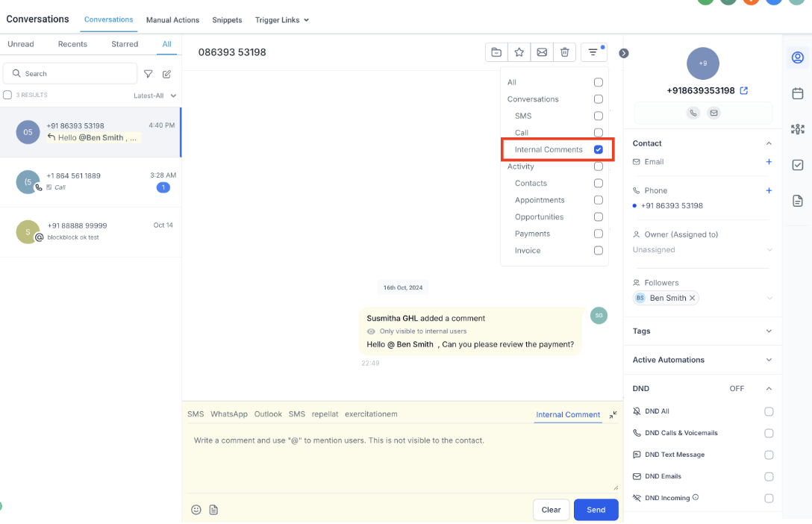Switch to the Snippets tab
The image size is (812, 524).
click(227, 20)
